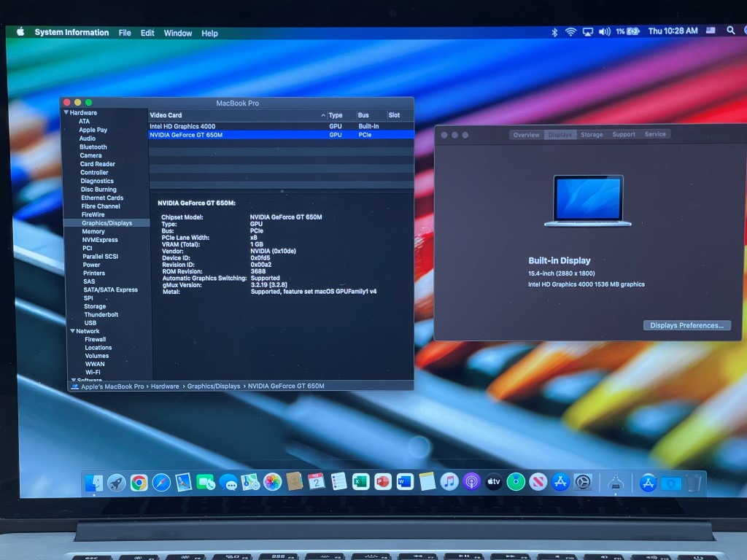Open Maps app in the dock

tap(250, 483)
